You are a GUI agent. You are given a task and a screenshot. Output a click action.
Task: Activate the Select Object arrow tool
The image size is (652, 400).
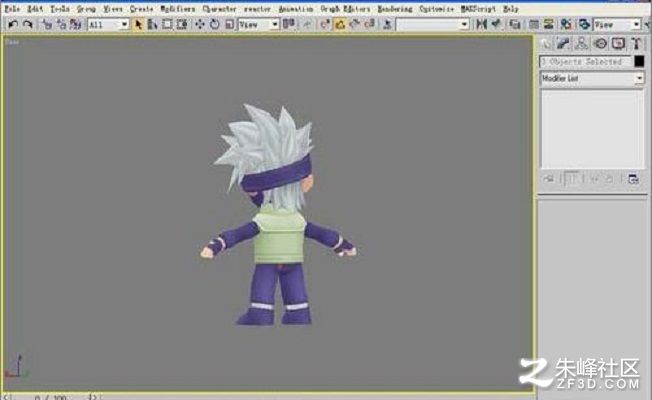coord(138,25)
